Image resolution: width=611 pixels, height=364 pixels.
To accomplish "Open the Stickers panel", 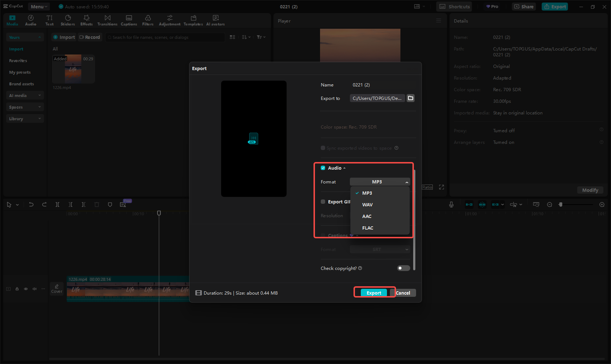I will [68, 20].
